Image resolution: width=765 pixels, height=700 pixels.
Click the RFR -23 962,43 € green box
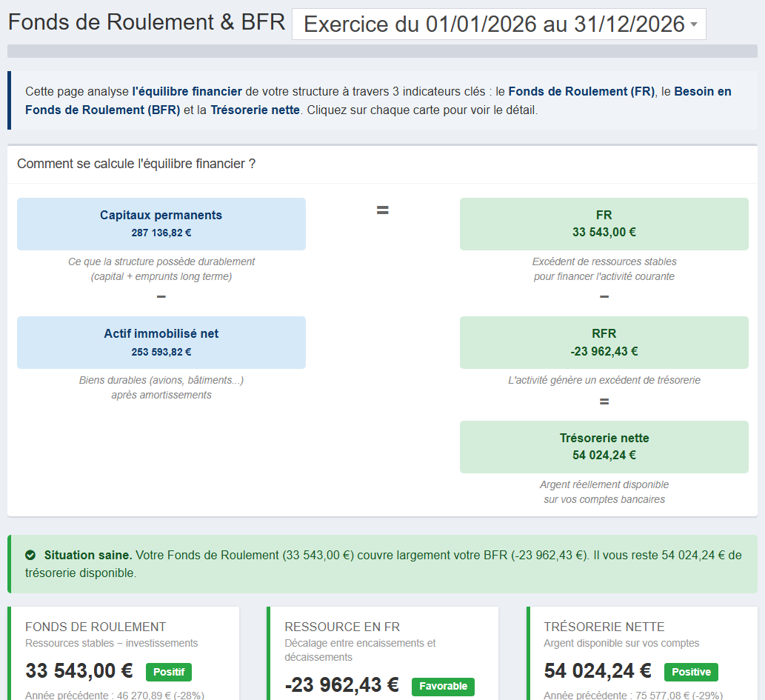604,343
